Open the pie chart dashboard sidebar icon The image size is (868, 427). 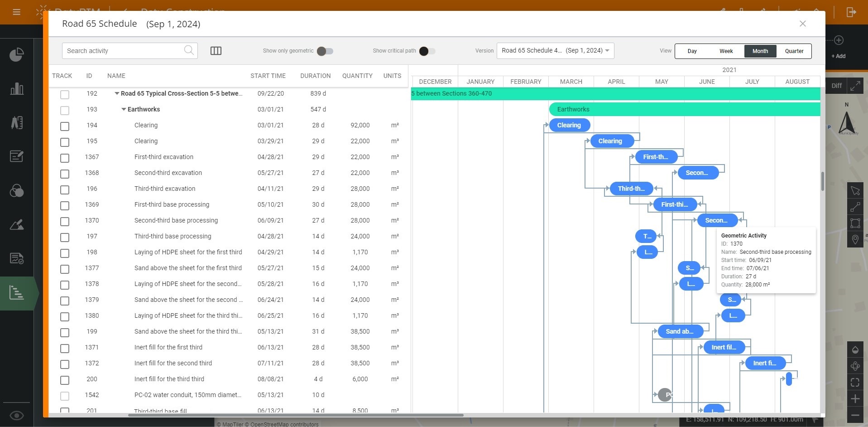click(x=17, y=55)
